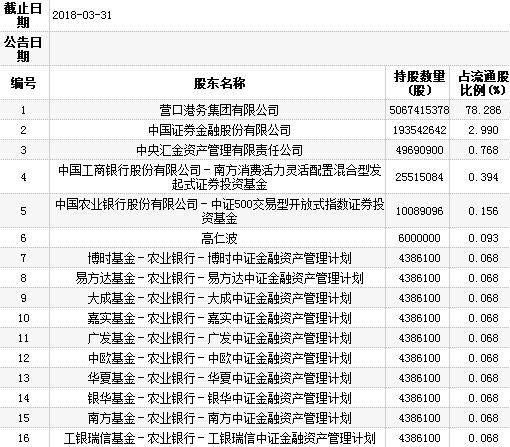The image size is (510, 447).
Task: Select the 南方消费活力灵活配置混合型 fund name
Action: (219, 177)
